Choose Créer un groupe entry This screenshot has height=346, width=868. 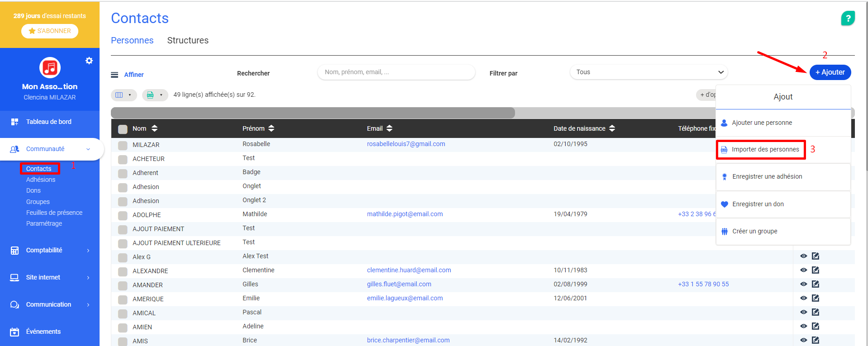[783, 231]
